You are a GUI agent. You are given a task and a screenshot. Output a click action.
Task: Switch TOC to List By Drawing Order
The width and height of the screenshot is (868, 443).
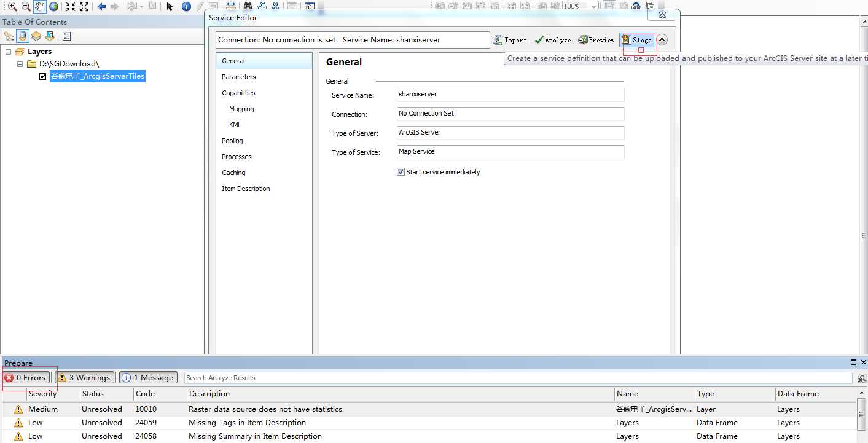click(9, 36)
